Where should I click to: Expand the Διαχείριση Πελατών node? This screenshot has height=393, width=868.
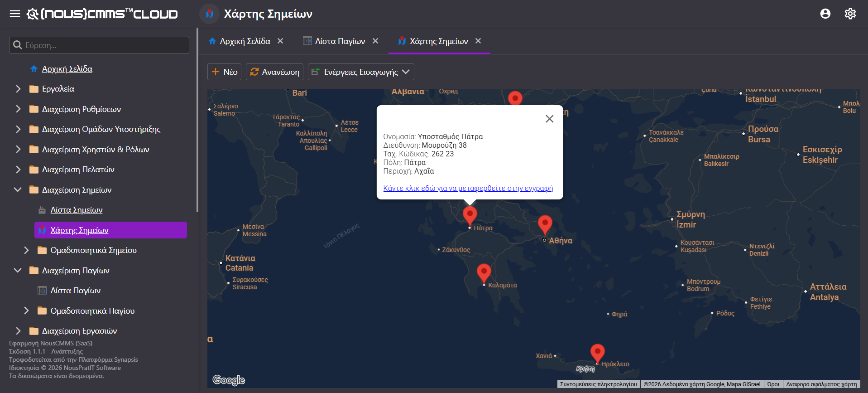point(18,170)
